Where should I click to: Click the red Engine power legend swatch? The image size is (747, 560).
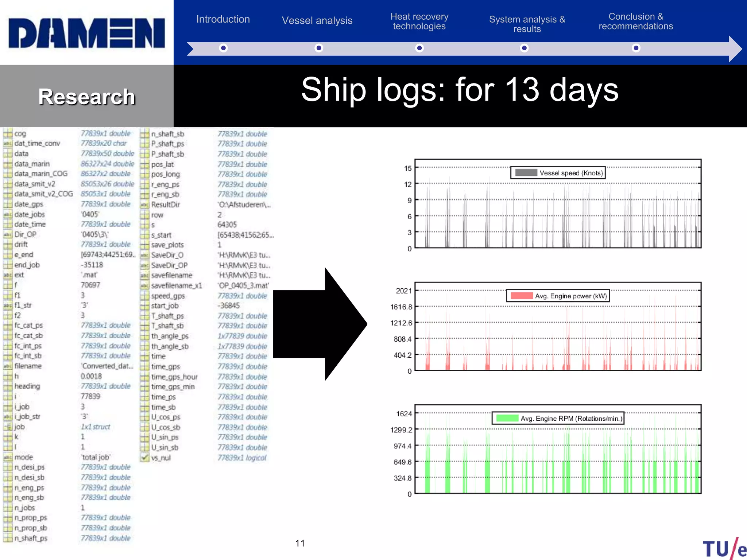pyautogui.click(x=522, y=295)
